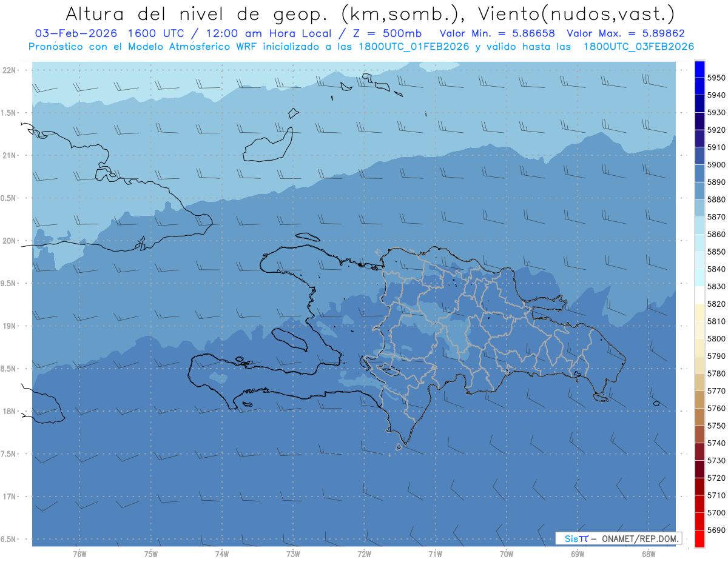Click the "ONAMET/REP.DOM." credit label
Screen dimensions: 728x562
639,538
